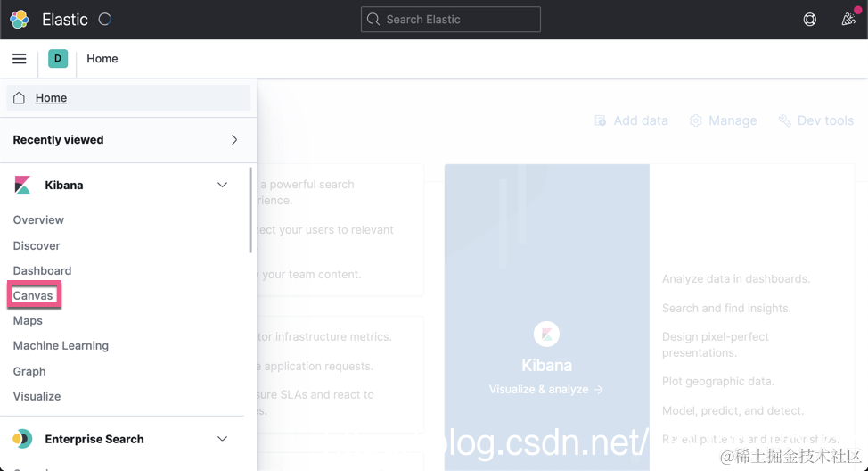Screen dimensions: 868x471
Task: Click the Add data icon
Action: 600,120
